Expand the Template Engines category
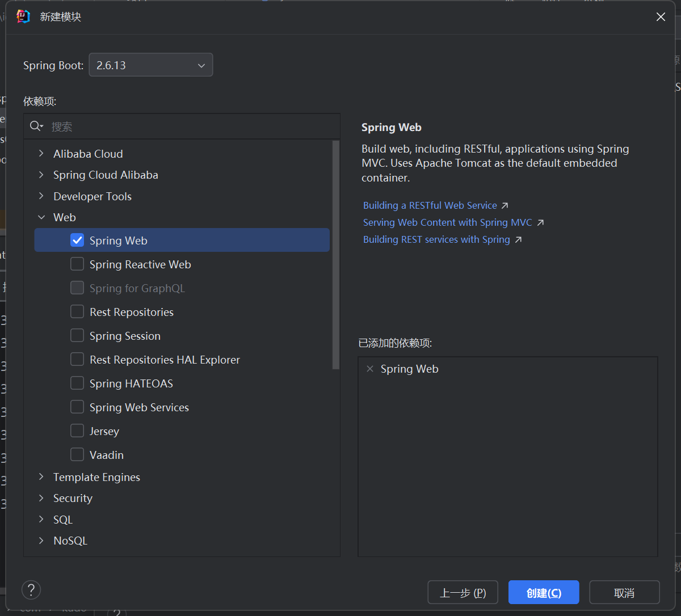Viewport: 681px width, 616px height. point(41,477)
